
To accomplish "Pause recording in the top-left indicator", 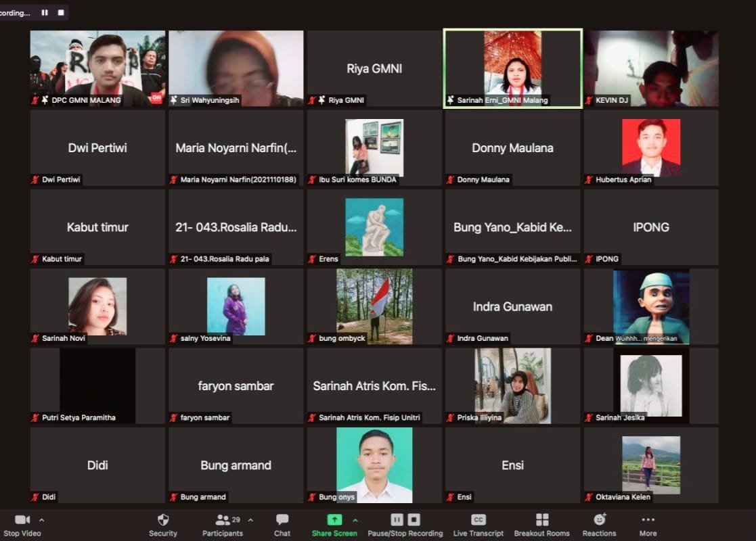I will 45,13.
